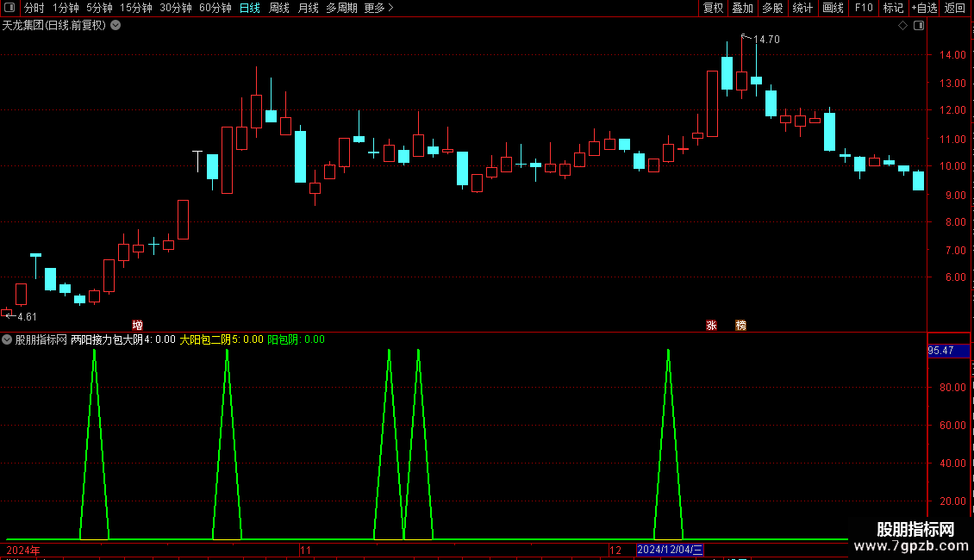Open 多周期 multi-period view
This screenshot has height=560, width=974.
[x=341, y=8]
